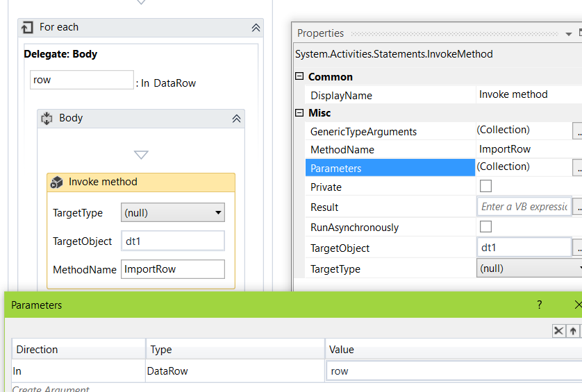Image resolution: width=582 pixels, height=392 pixels.
Task: Collapse the Misc property category
Action: [x=299, y=113]
